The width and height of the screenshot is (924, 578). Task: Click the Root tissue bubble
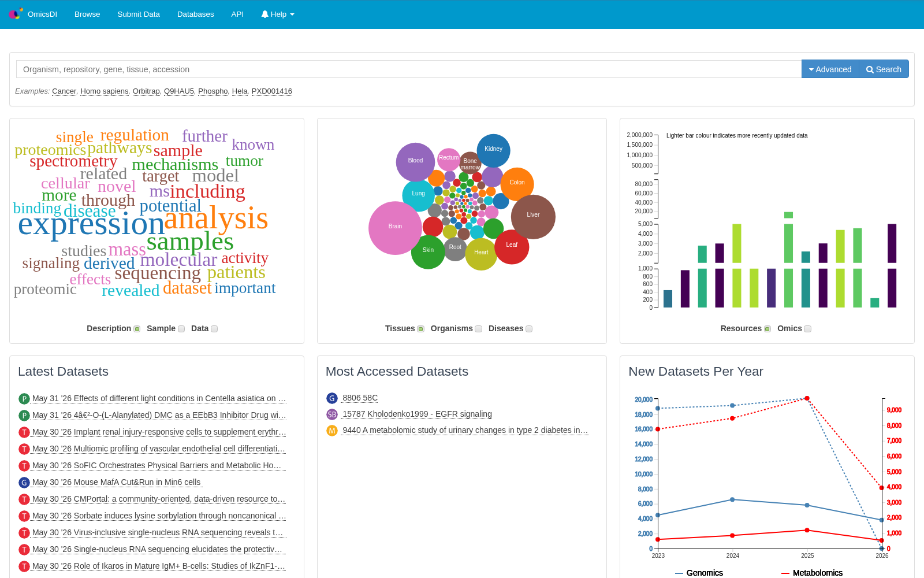(455, 249)
